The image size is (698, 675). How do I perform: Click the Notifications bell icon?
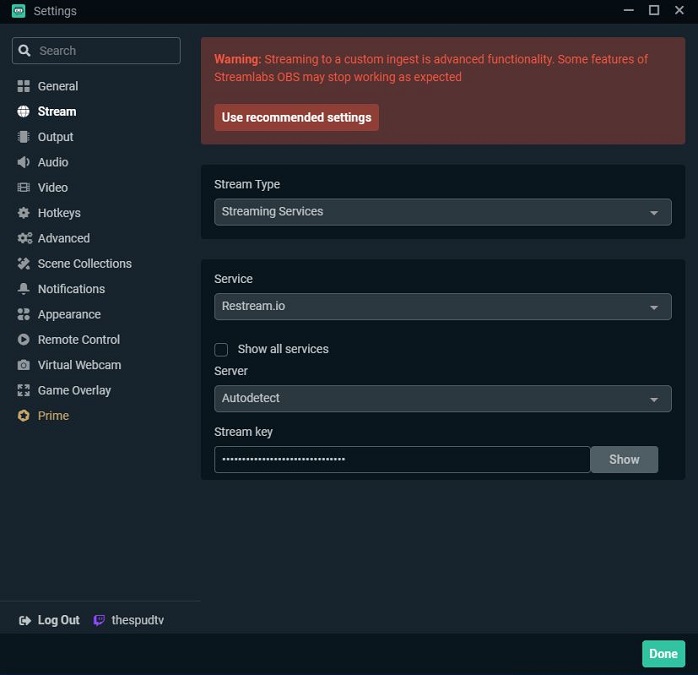coord(24,289)
